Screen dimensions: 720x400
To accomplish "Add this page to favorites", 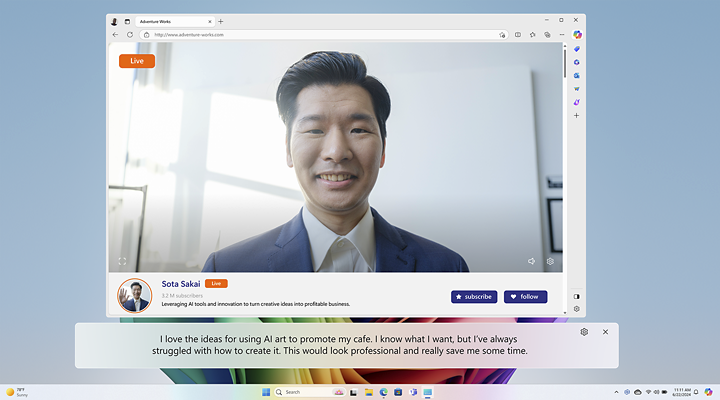I will 502,35.
